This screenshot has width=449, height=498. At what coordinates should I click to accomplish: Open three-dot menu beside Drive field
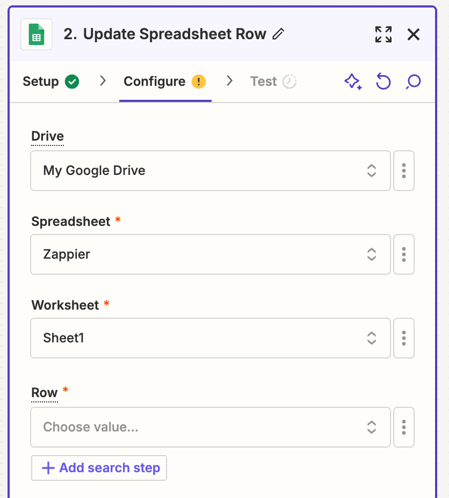click(x=404, y=171)
